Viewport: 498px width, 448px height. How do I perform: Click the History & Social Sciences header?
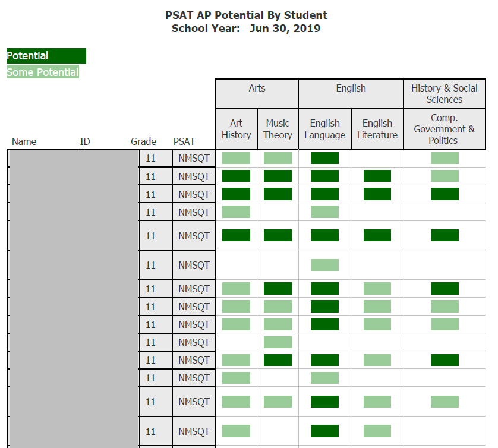pos(445,93)
